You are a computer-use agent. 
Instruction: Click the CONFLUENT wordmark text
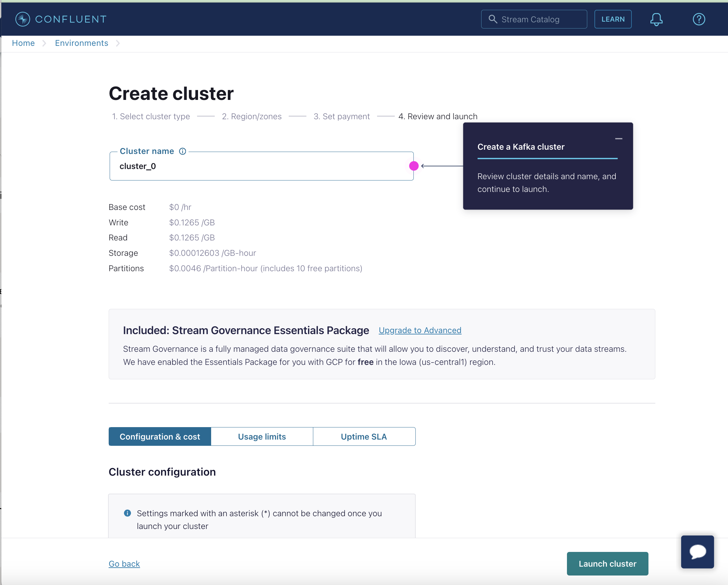pyautogui.click(x=71, y=19)
